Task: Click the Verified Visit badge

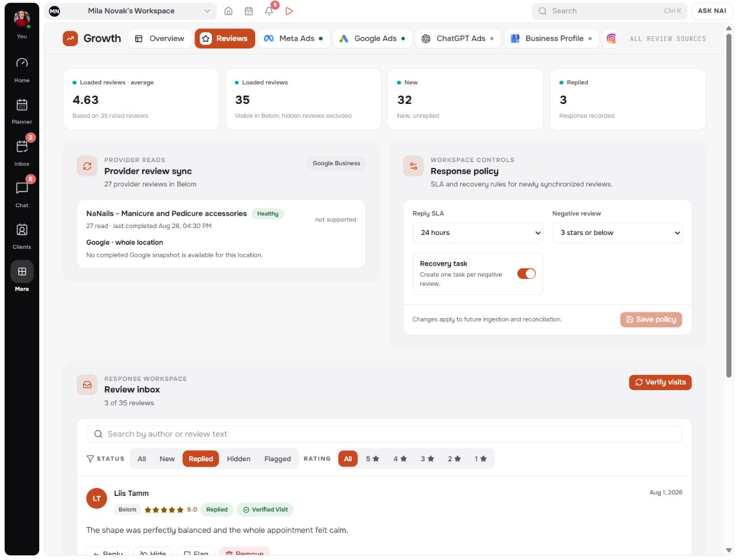Action: click(265, 510)
